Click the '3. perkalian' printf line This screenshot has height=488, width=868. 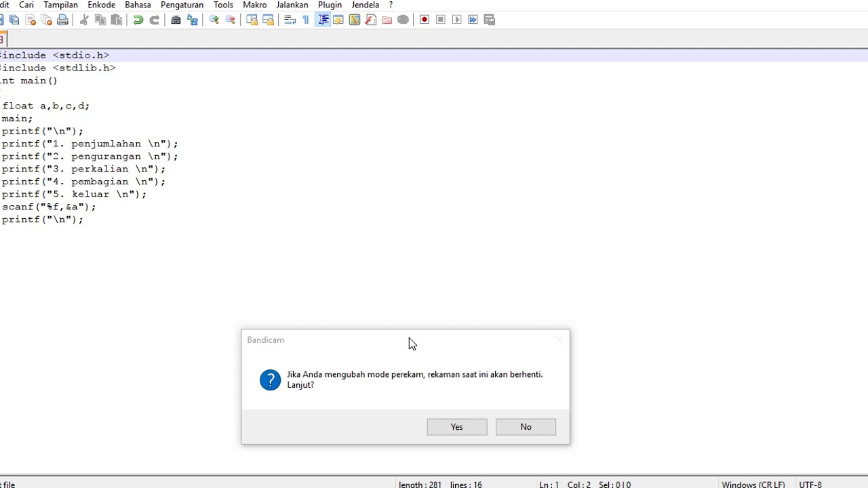click(83, 169)
